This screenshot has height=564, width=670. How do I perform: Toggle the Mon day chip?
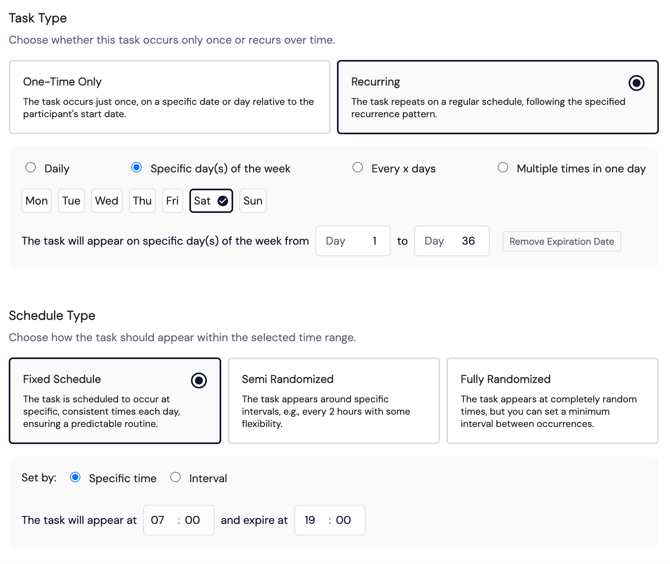point(36,201)
